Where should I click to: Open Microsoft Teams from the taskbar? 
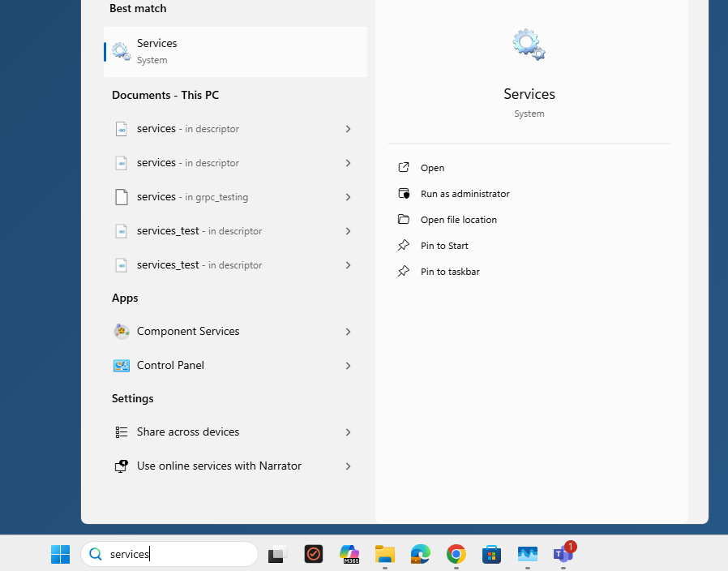[x=563, y=554]
